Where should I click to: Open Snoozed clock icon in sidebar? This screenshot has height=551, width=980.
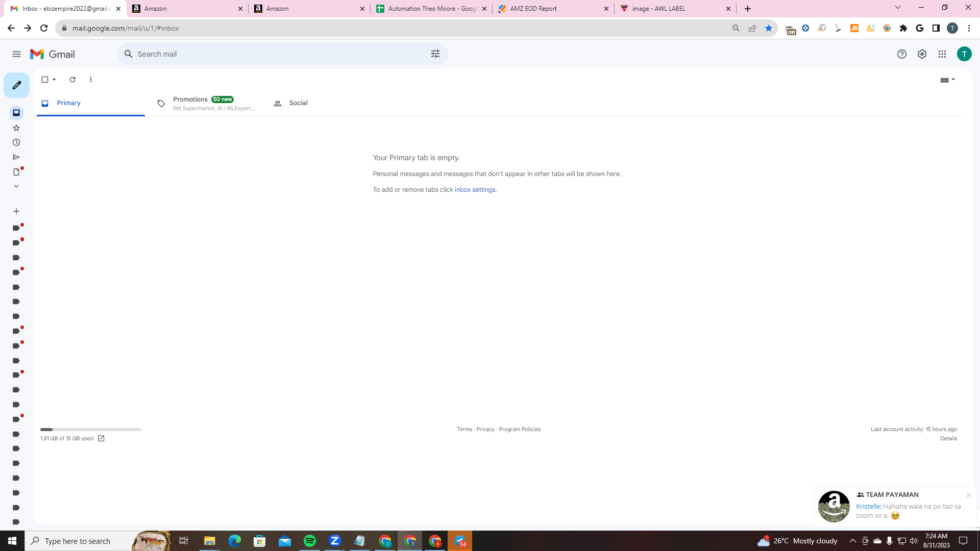point(16,142)
